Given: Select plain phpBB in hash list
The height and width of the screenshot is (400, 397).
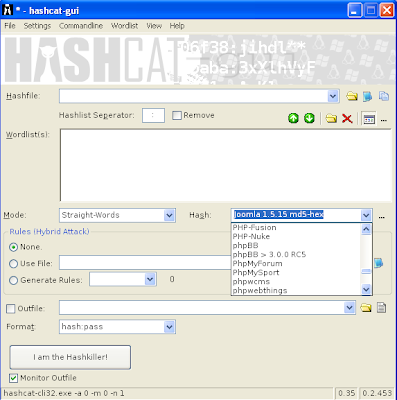Looking at the screenshot, I should coord(296,246).
